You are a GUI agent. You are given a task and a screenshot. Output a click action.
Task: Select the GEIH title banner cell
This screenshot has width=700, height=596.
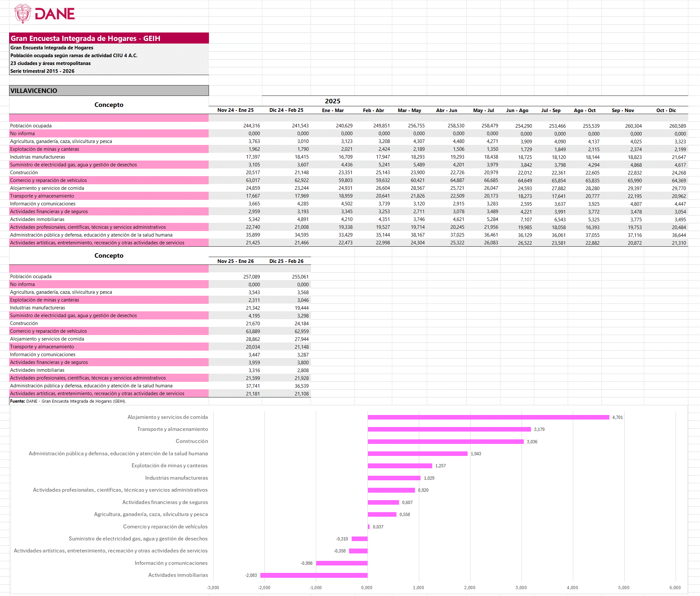coord(109,38)
